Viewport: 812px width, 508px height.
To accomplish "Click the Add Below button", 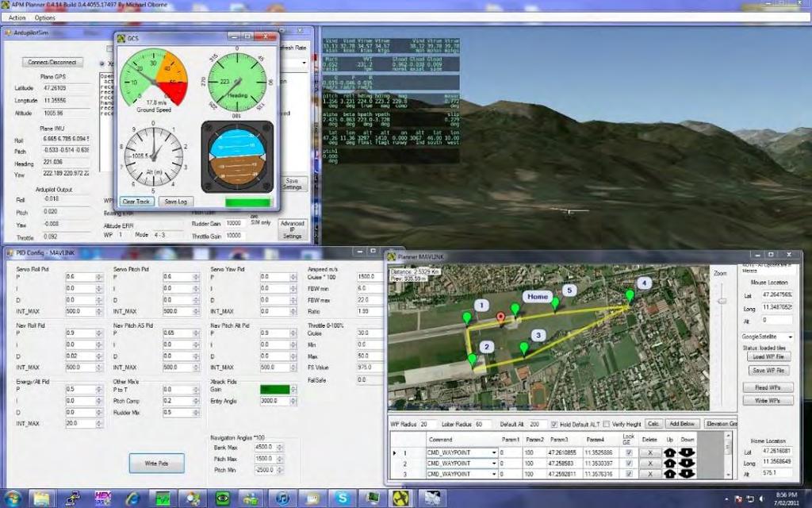I will tap(682, 424).
